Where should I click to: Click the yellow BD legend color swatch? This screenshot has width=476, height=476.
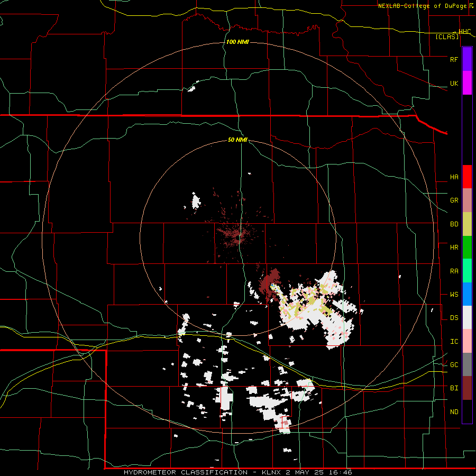coord(467,224)
